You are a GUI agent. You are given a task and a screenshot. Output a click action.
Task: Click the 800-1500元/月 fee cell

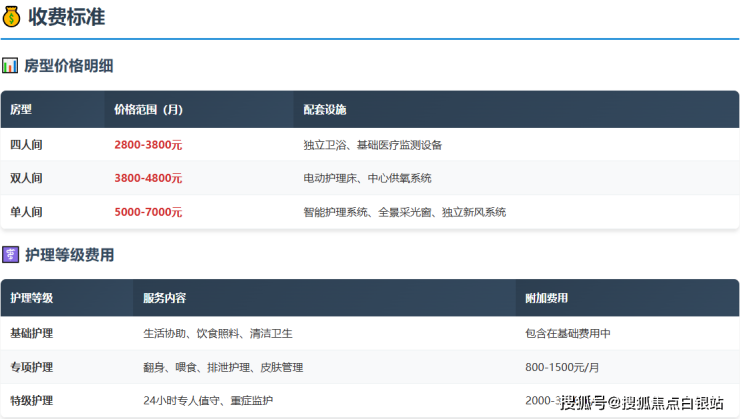561,367
